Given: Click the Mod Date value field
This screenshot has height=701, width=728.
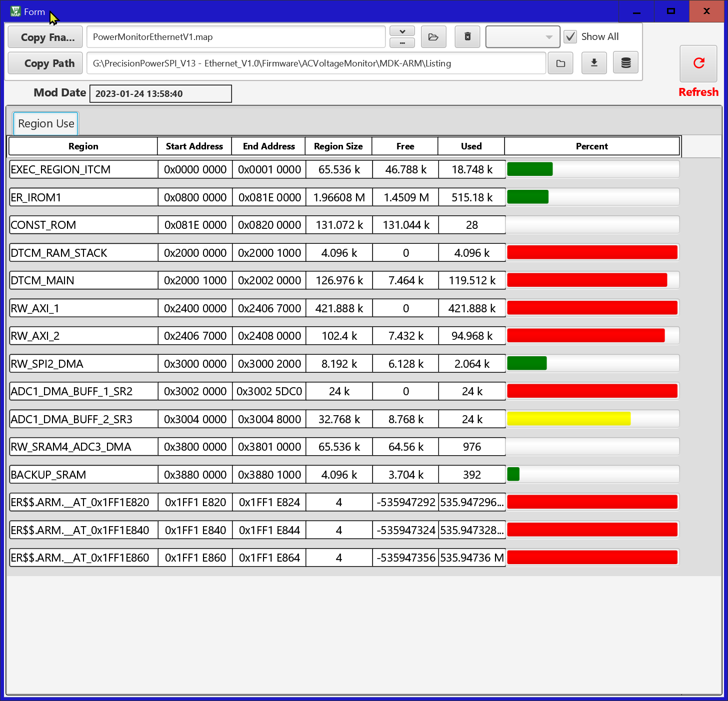Looking at the screenshot, I should coord(160,93).
